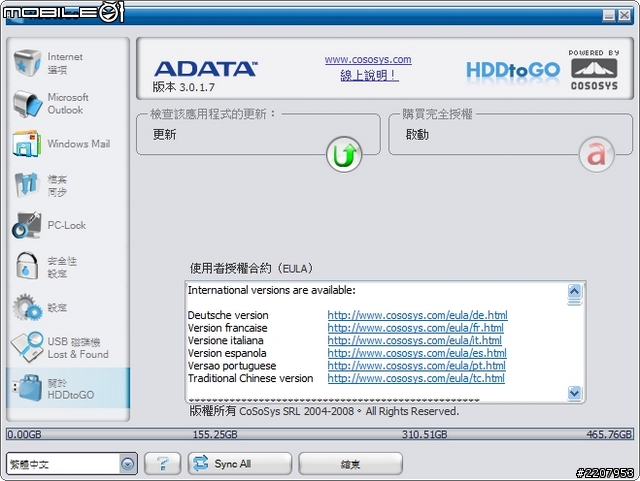The width and height of the screenshot is (640, 481).
Task: Click the green update arrow button
Action: (344, 154)
